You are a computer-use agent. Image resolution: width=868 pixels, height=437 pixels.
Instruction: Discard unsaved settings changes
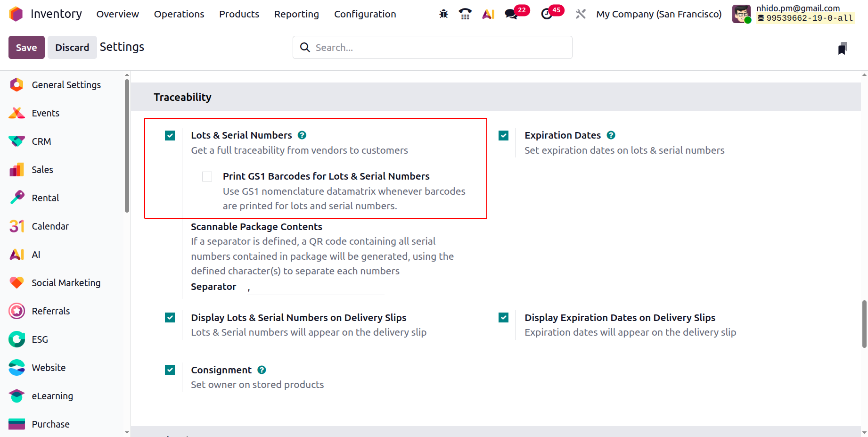pyautogui.click(x=72, y=47)
